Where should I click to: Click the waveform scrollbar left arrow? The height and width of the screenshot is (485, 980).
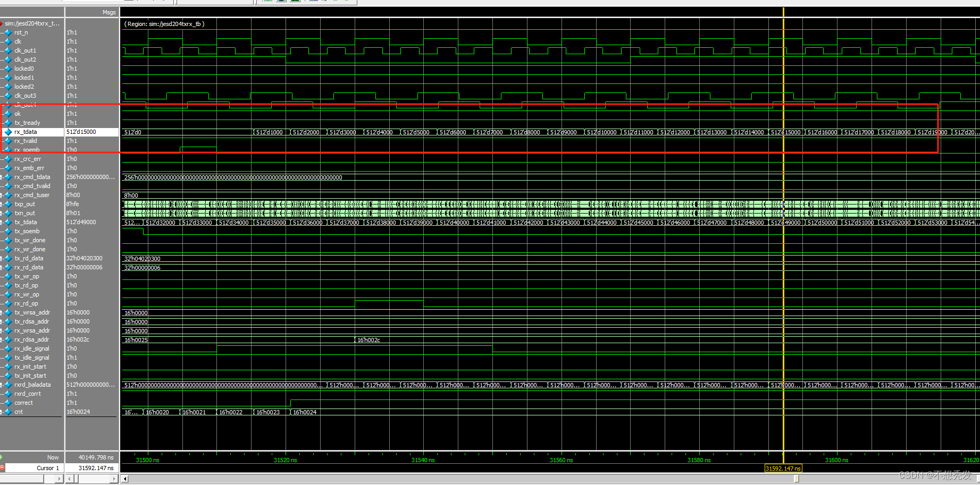coord(125,479)
